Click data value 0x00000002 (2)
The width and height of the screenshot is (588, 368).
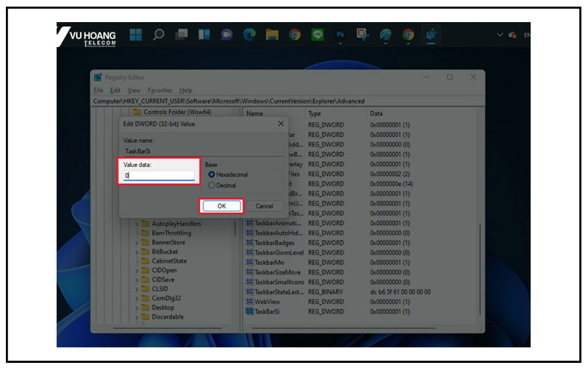coord(390,174)
